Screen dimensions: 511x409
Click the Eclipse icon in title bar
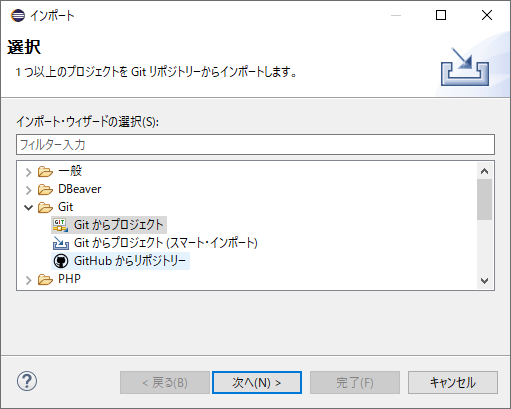point(18,15)
